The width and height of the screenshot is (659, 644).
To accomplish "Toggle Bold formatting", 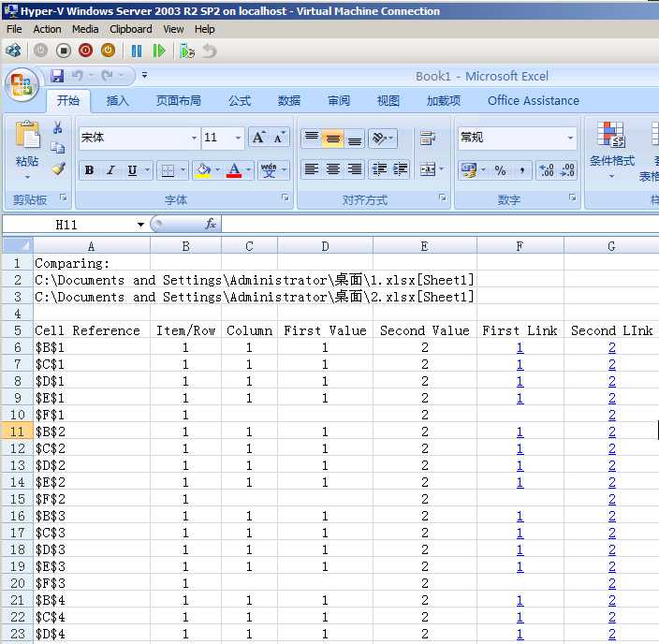I will pyautogui.click(x=89, y=170).
